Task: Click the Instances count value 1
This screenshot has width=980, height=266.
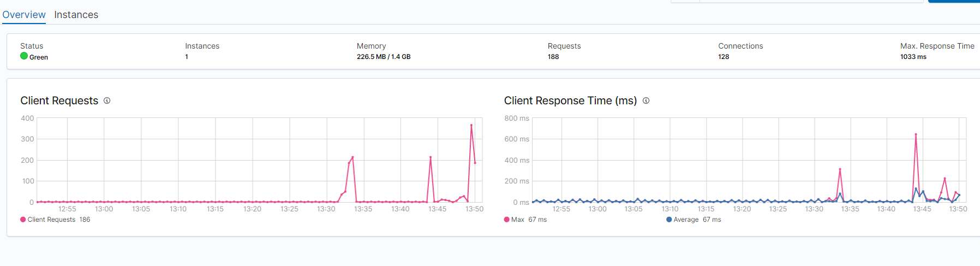Action: 187,57
